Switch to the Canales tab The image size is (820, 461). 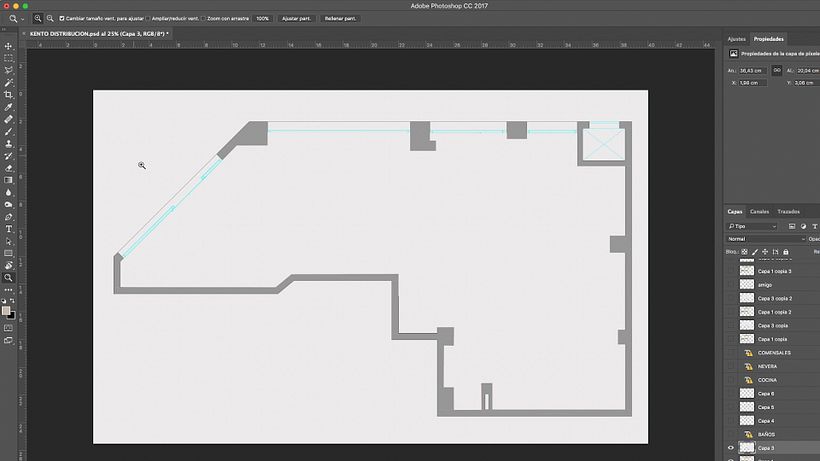click(x=759, y=212)
